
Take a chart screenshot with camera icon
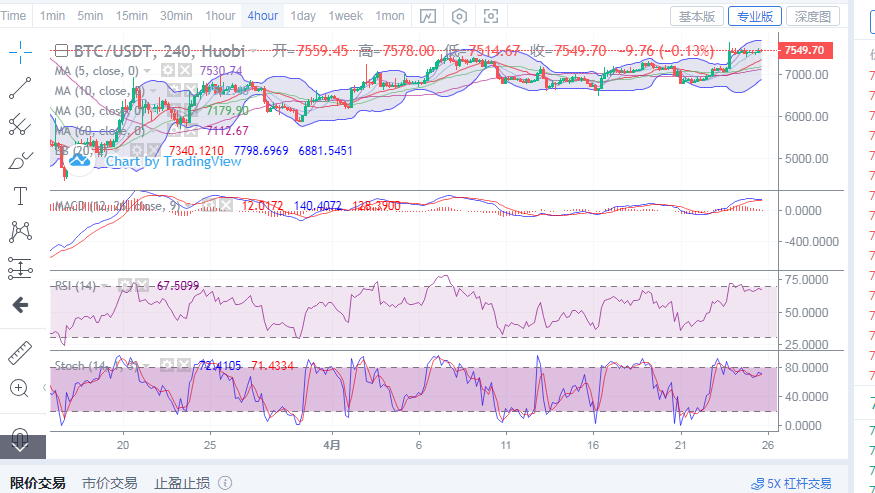(490, 16)
